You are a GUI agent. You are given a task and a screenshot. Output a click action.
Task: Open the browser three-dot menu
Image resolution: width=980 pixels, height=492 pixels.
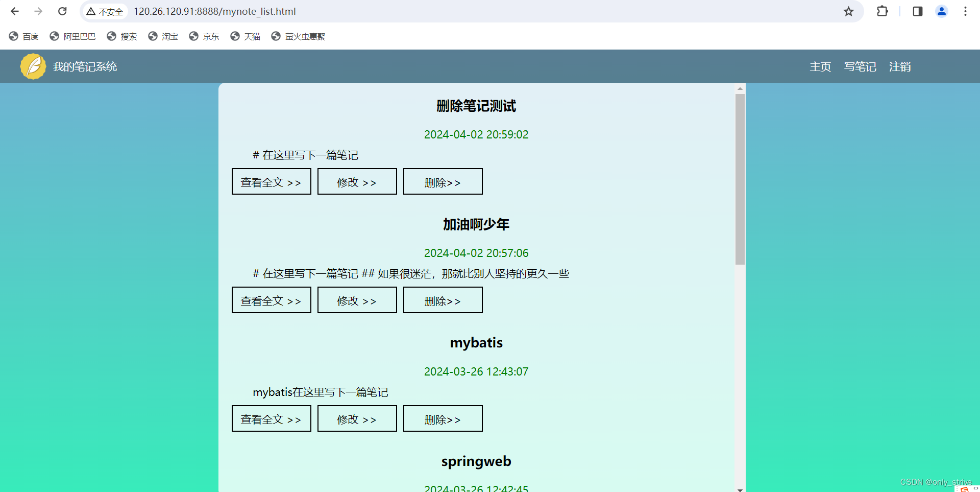coord(965,11)
